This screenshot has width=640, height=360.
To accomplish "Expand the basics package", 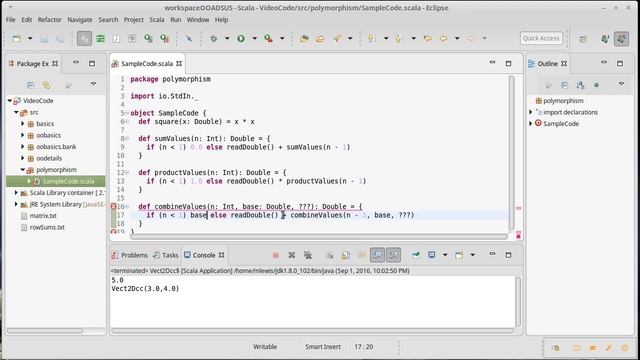I will [x=22, y=124].
